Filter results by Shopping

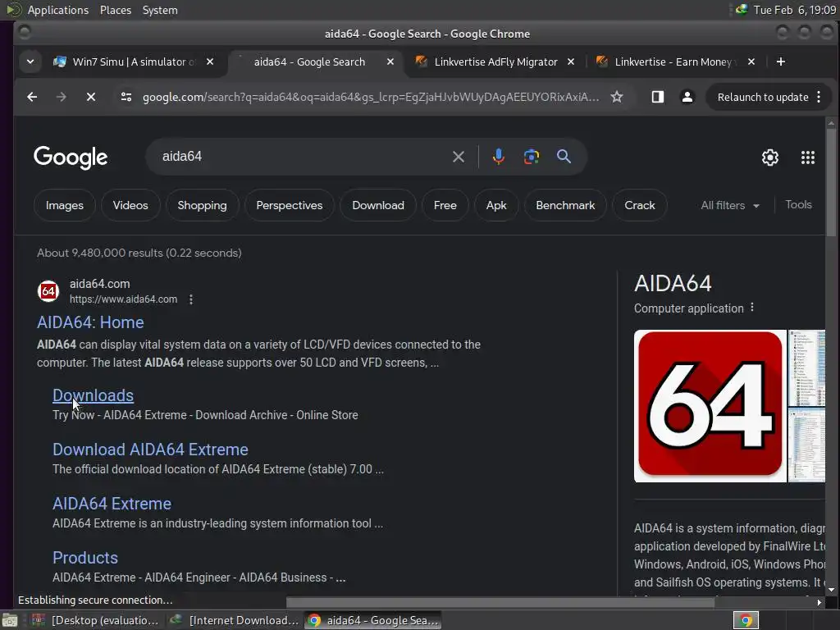tap(202, 205)
